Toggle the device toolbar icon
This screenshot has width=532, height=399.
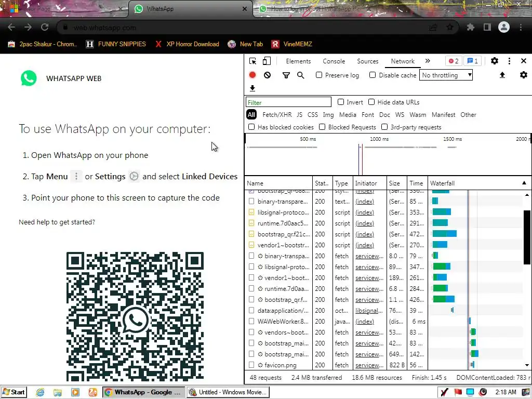(x=267, y=61)
